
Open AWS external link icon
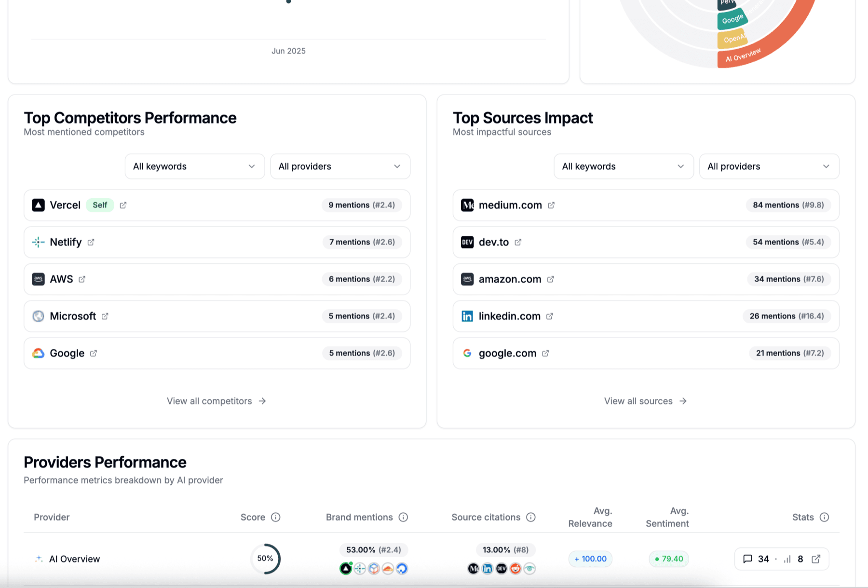tap(82, 279)
